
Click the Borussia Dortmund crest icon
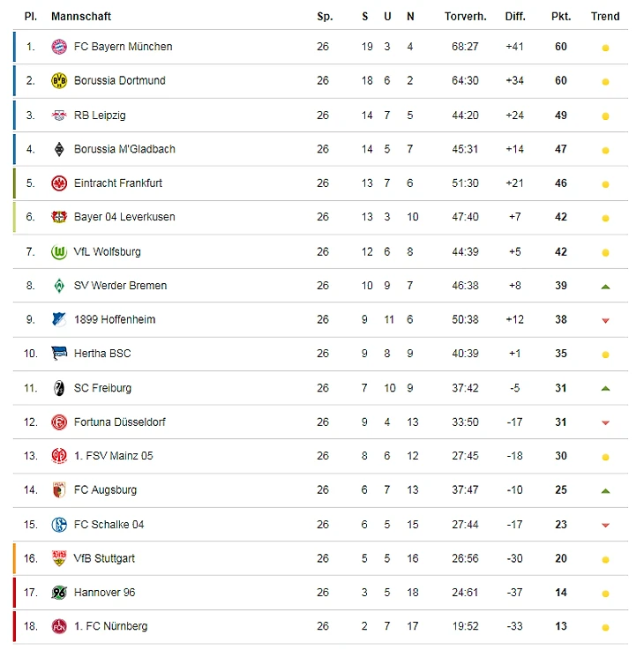click(x=59, y=81)
